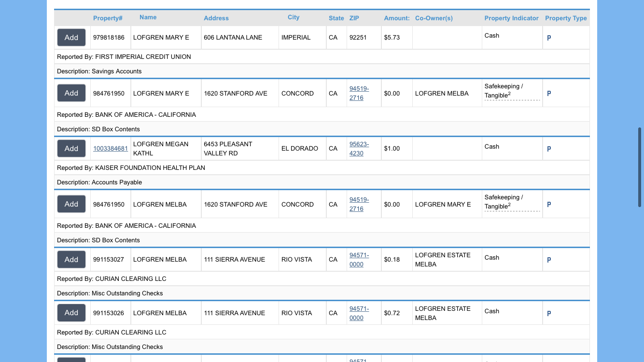644x362 pixels.
Task: Click the Address column header
Action: point(216,18)
